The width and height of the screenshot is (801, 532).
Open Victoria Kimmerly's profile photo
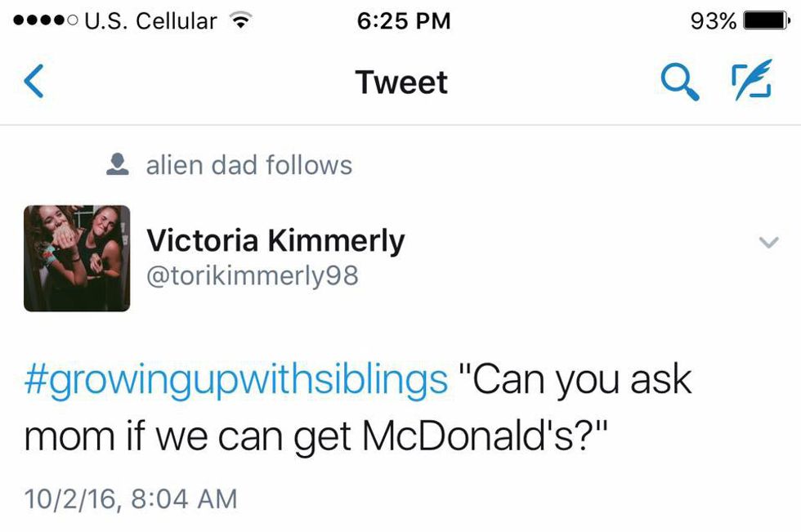77,258
